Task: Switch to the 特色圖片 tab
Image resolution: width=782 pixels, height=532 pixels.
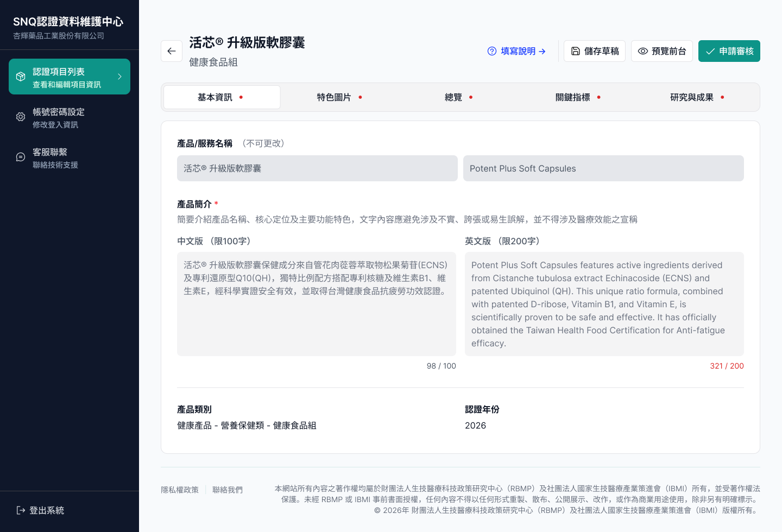Action: pos(333,97)
